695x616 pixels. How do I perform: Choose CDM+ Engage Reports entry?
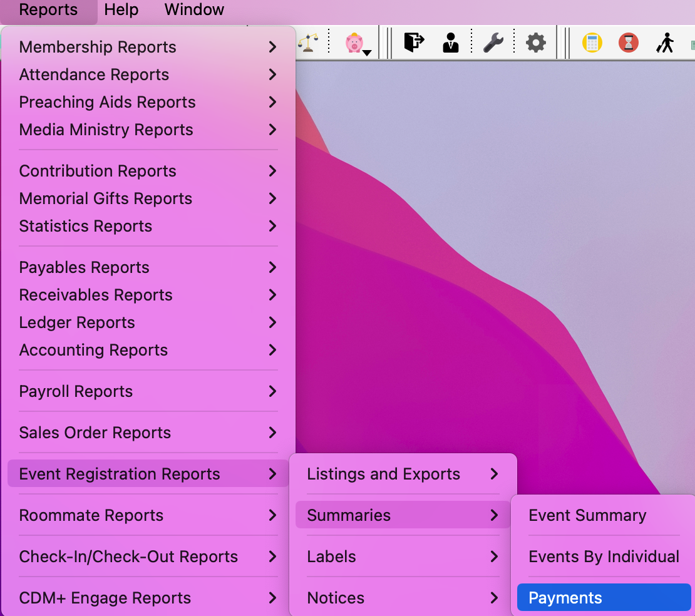[105, 598]
